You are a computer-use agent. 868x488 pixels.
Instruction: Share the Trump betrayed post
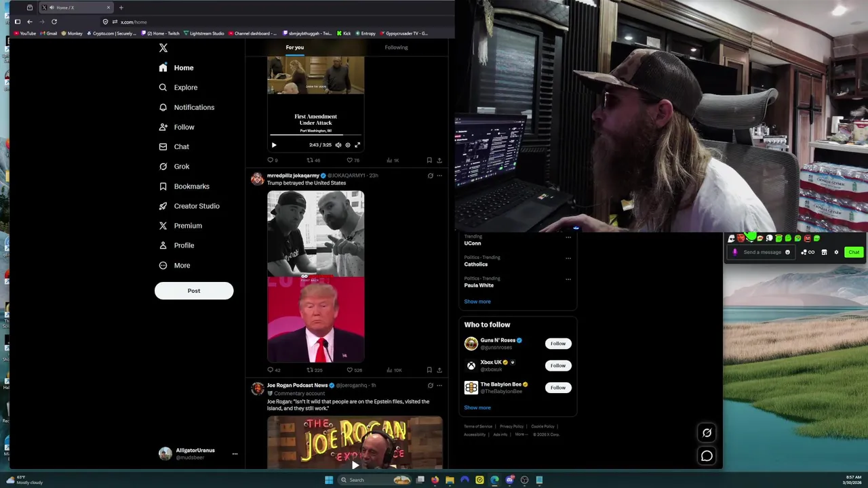coord(439,370)
